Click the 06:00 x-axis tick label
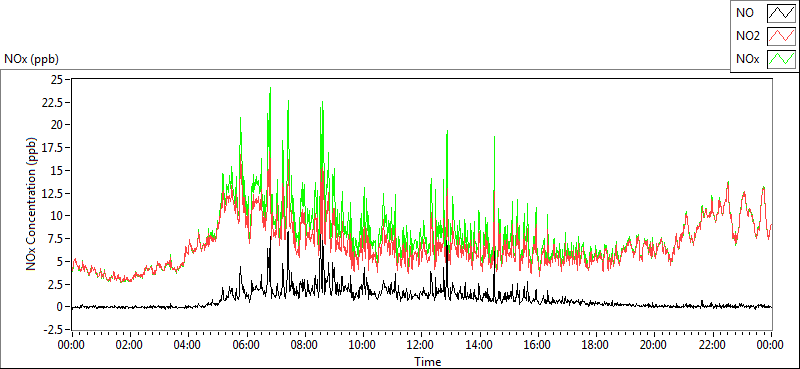Image resolution: width=800 pixels, height=369 pixels. (246, 345)
